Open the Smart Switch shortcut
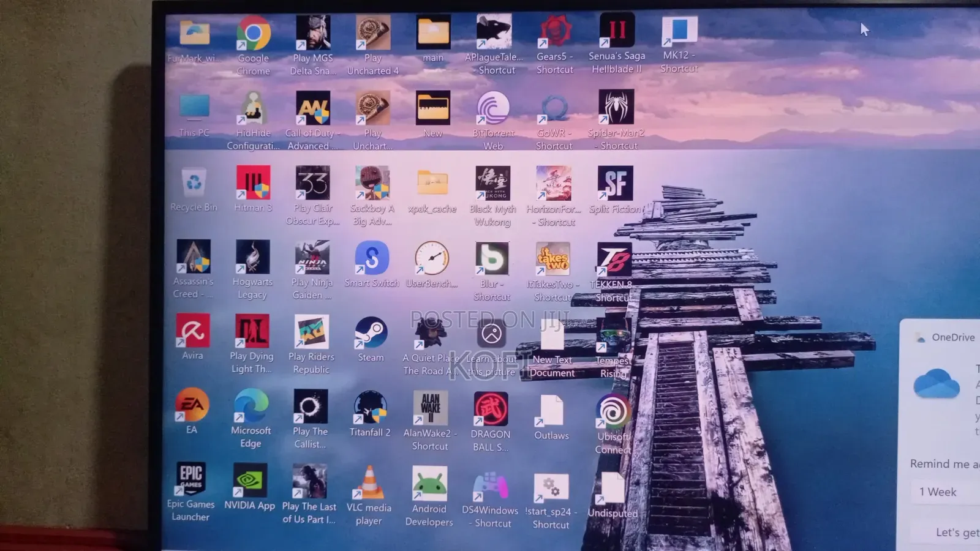 point(372,258)
